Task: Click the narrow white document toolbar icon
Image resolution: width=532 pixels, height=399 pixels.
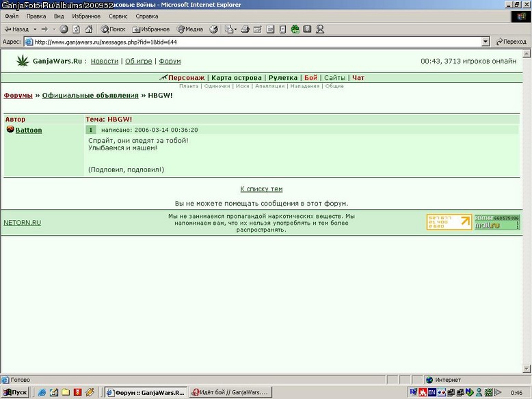Action: (x=282, y=29)
